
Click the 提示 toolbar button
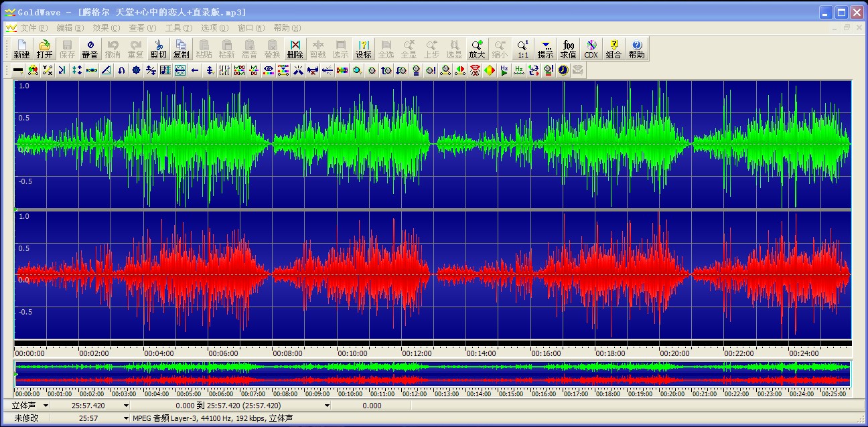(545, 49)
